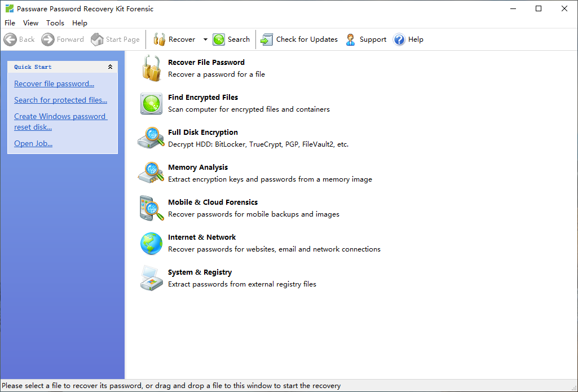Click the System & Registry heading

[x=200, y=272]
